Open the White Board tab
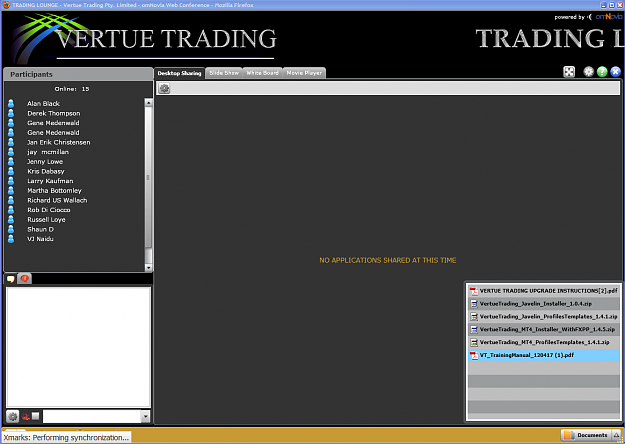The image size is (625, 444). [262, 73]
